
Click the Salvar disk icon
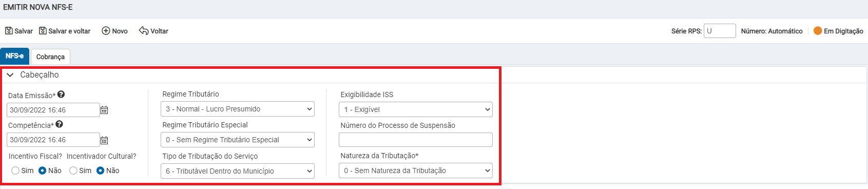(x=9, y=31)
